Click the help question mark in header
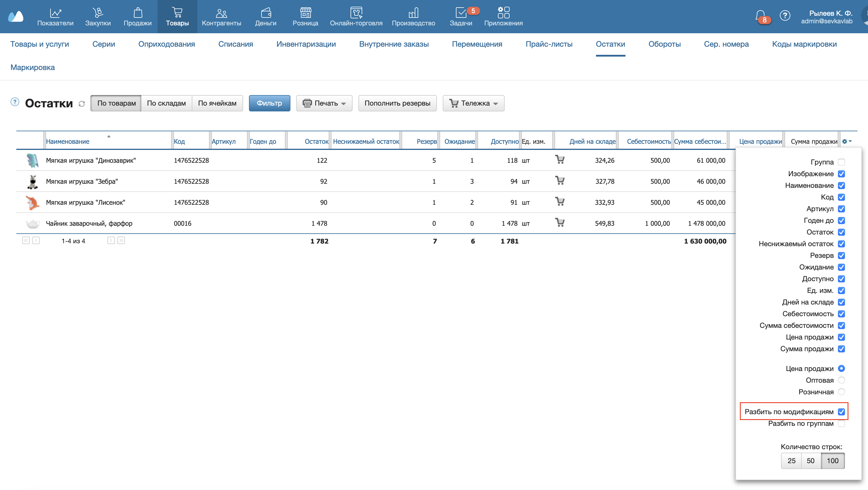Viewport: 868px width, 490px height. coord(785,15)
